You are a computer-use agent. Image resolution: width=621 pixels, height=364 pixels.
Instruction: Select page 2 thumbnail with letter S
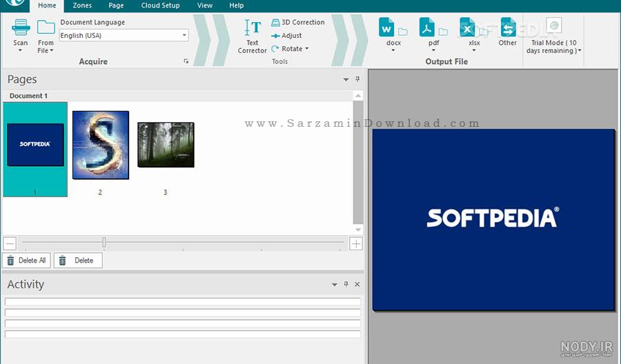point(101,145)
